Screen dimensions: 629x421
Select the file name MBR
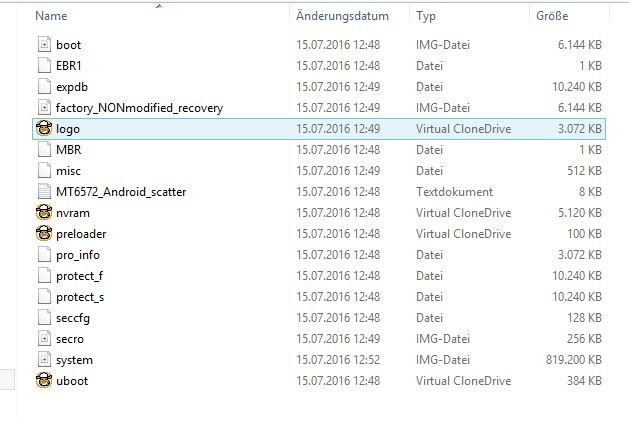point(69,150)
